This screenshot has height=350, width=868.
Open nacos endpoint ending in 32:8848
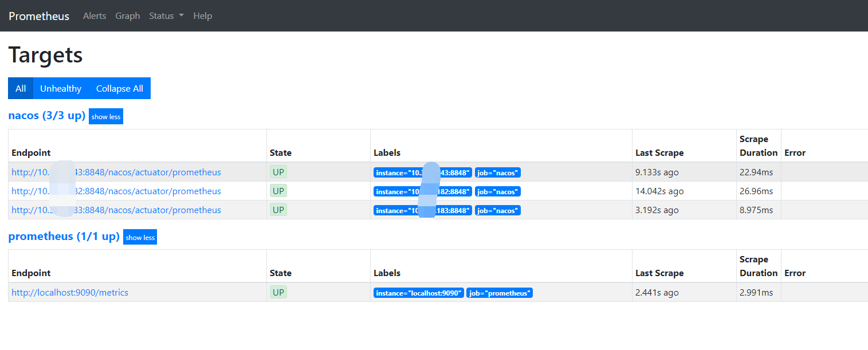pyautogui.click(x=116, y=191)
